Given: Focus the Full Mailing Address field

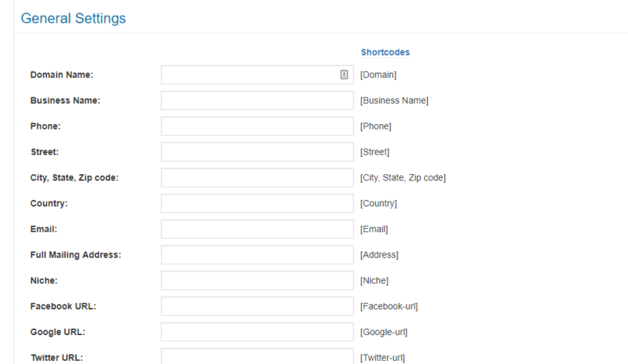Looking at the screenshot, I should [x=257, y=255].
